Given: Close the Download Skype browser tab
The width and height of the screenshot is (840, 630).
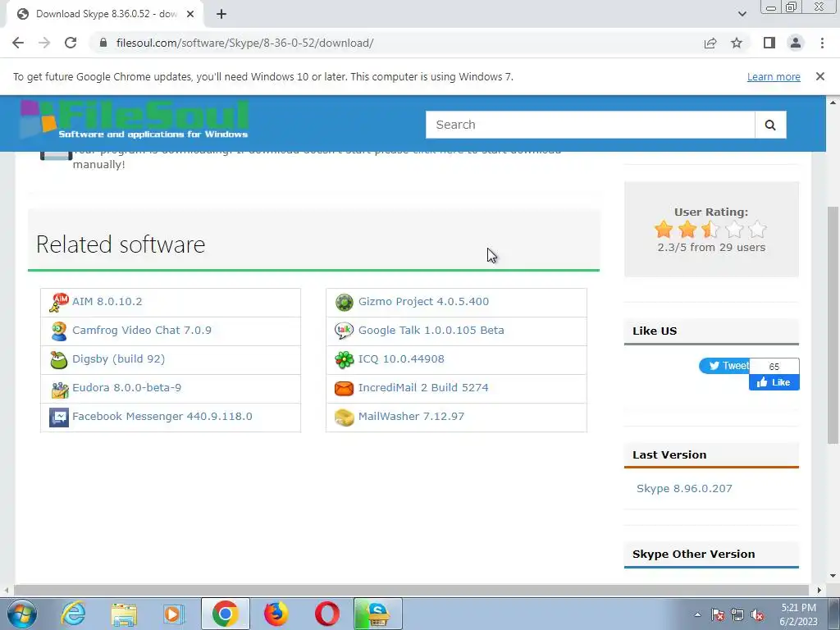Looking at the screenshot, I should point(190,14).
